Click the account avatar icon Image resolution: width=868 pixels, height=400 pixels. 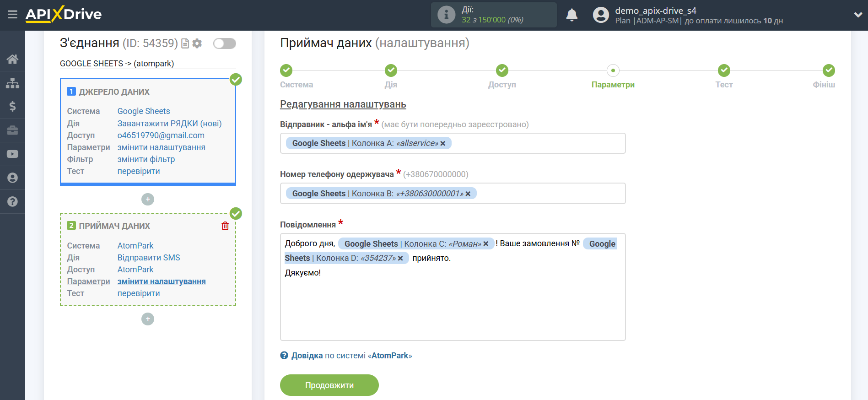601,15
